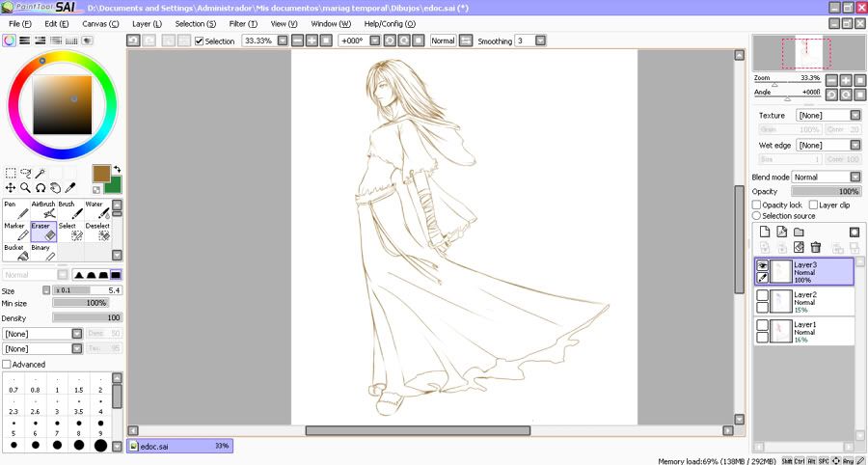Viewport: 868px width, 465px height.
Task: Tick the Advanced brush settings checkbox
Action: 7,365
